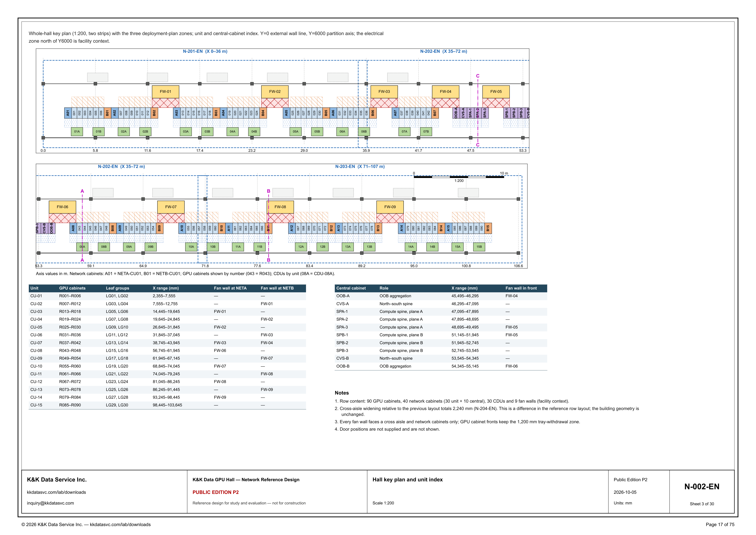Image resolution: width=756 pixels, height=535 pixels.
Task: Click the 'Fan wall at NETA' column header
Action: coord(230,288)
